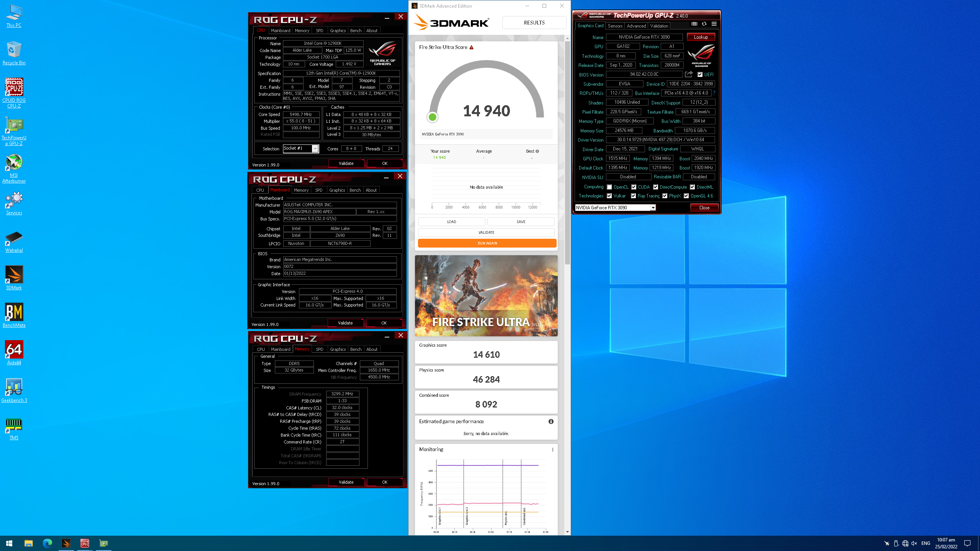Select 3DMark desktop shortcut
The height and width of the screenshot is (551, 980).
point(14,278)
